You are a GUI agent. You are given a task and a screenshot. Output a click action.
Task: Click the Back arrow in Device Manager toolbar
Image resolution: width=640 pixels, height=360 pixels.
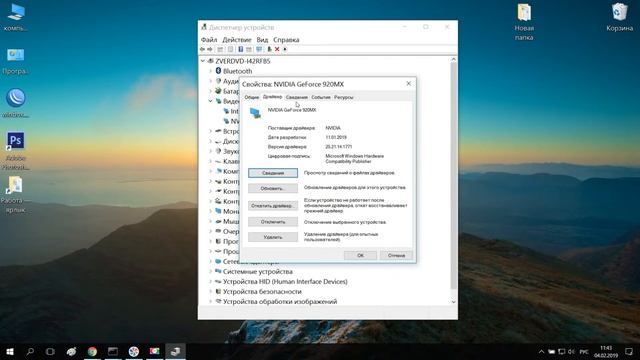click(x=202, y=49)
